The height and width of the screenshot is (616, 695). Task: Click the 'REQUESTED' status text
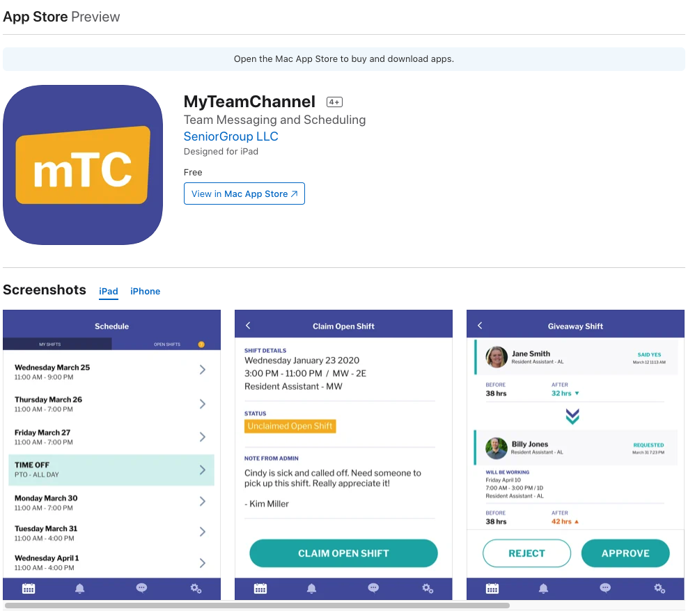coord(648,445)
